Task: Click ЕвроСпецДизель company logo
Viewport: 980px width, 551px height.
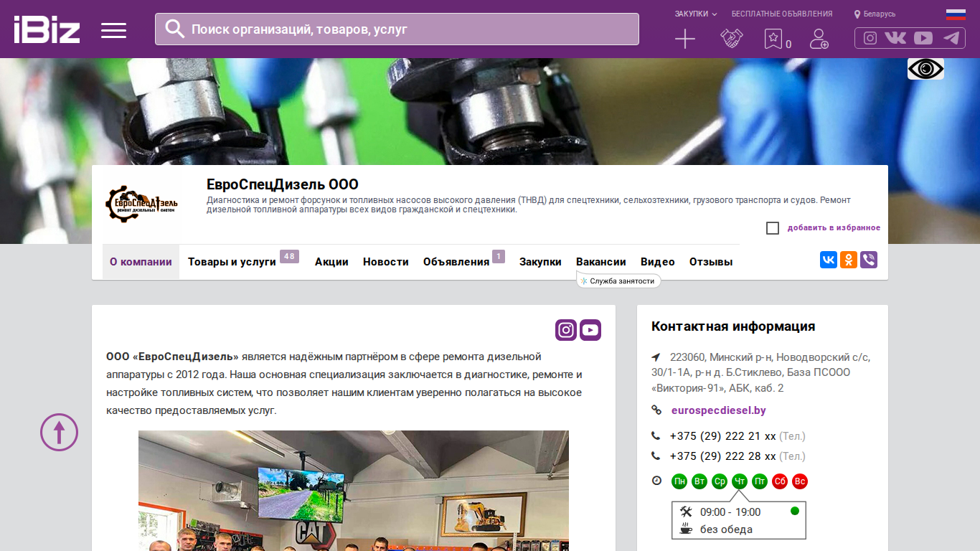Action: click(142, 204)
